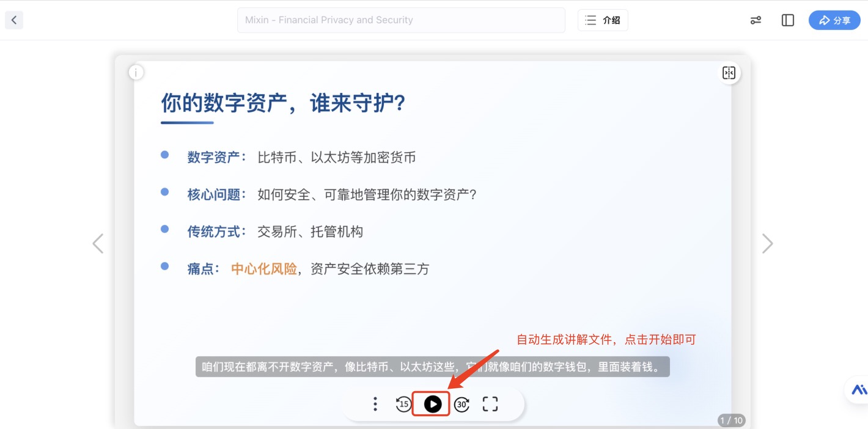Click the subtitle caption text bar
This screenshot has height=429, width=868.
tap(433, 367)
